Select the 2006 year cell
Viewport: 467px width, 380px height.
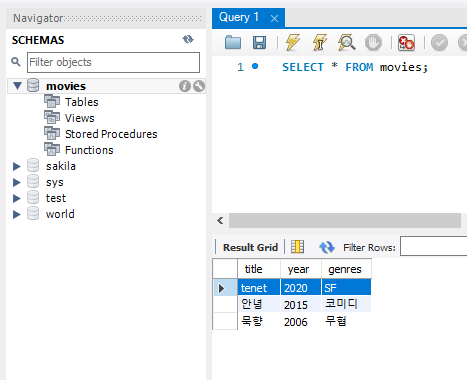pos(301,321)
